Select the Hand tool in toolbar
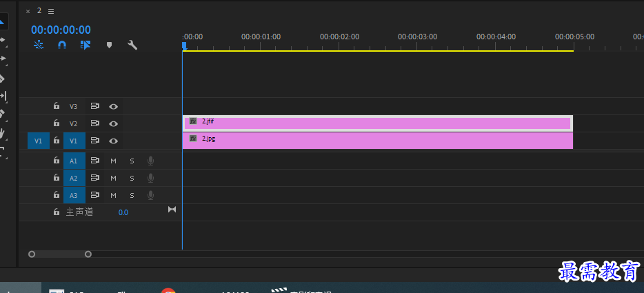The width and height of the screenshot is (644, 293). point(3,133)
